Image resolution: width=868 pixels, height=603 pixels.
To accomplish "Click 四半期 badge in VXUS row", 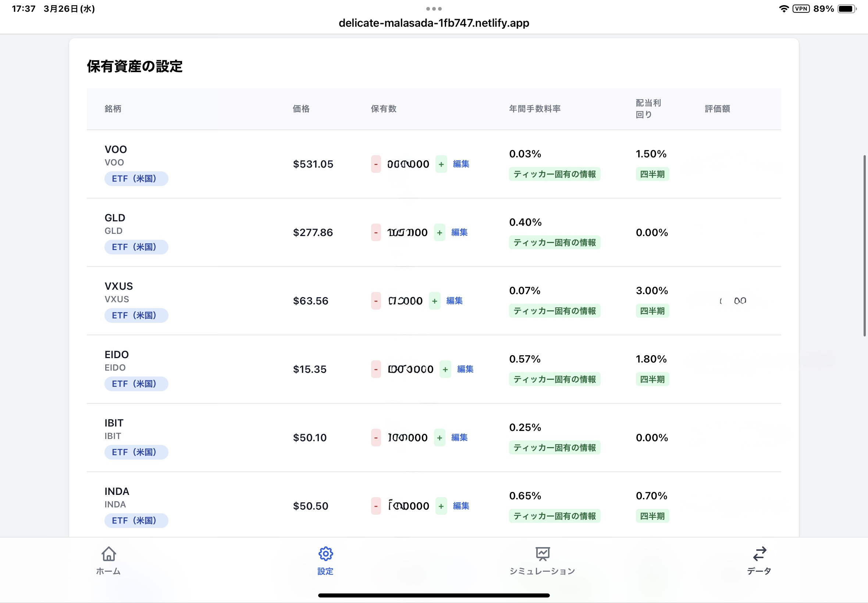I will coord(652,311).
